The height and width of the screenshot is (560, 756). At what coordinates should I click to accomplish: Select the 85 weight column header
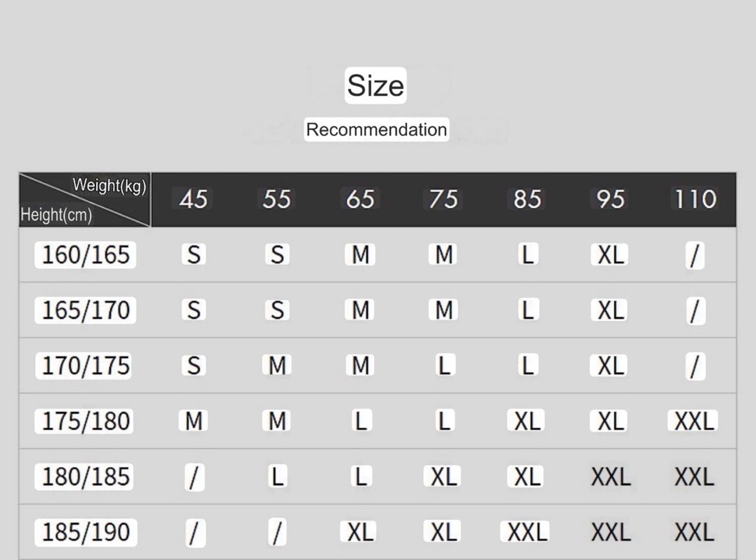[x=527, y=199]
